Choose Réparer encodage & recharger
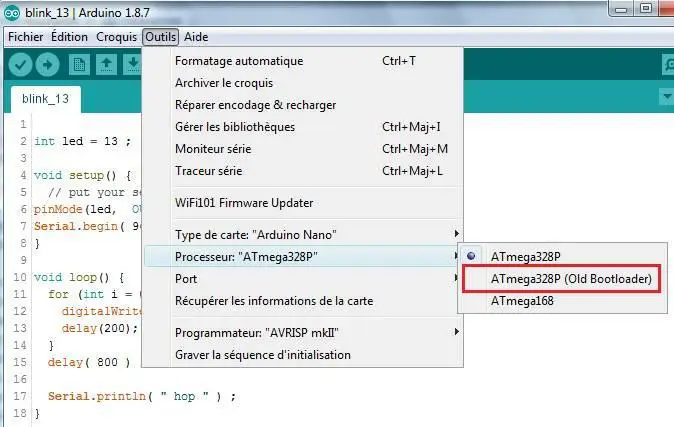Viewport: 674px width, 427px height. [x=303, y=105]
